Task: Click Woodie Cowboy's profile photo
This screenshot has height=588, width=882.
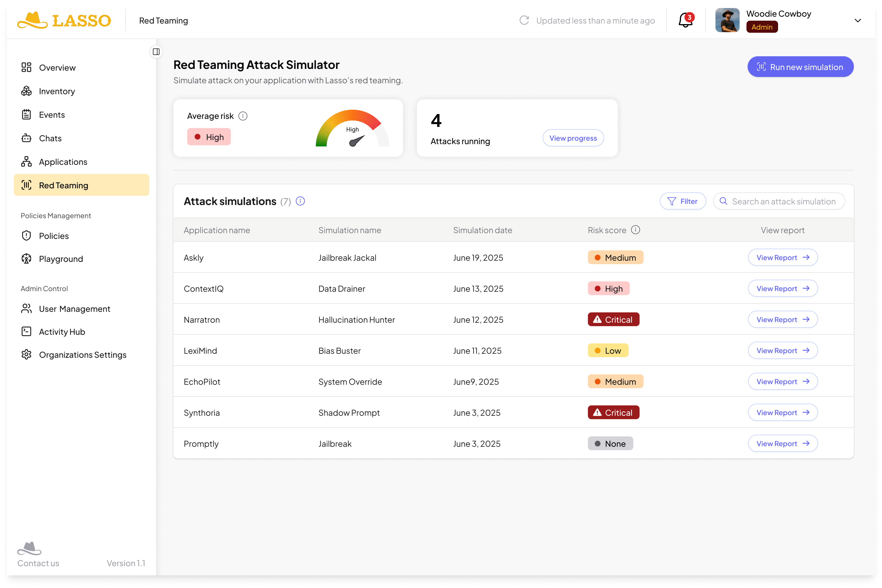Action: 727,20
